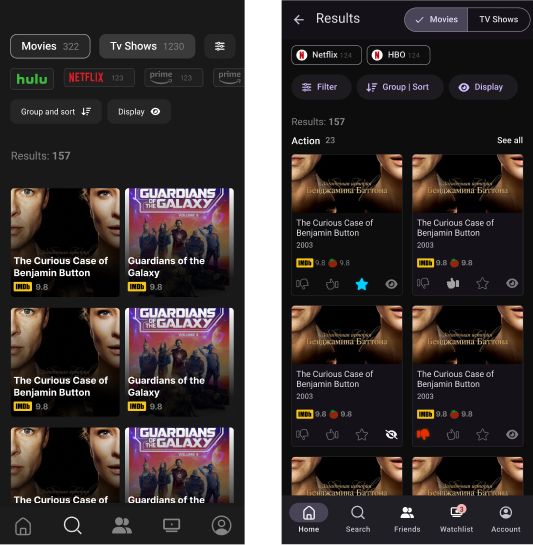Toggle the first prime 123 provider chip
This screenshot has height=545, width=533.
[x=174, y=78]
